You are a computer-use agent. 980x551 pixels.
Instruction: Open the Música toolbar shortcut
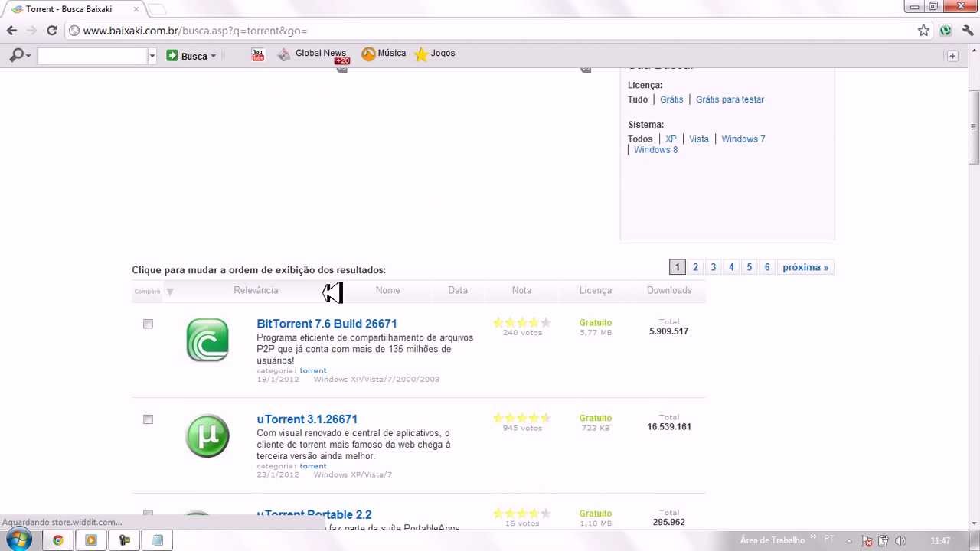pyautogui.click(x=384, y=54)
